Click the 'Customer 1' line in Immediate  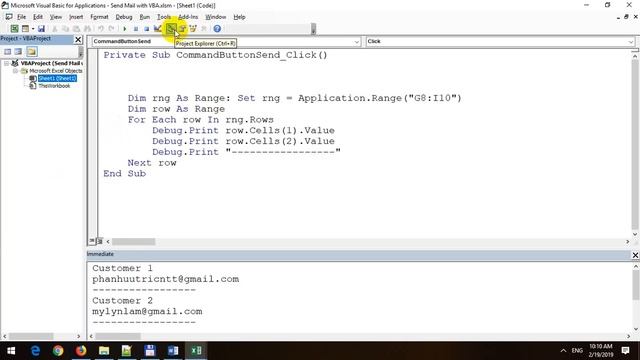(122, 268)
